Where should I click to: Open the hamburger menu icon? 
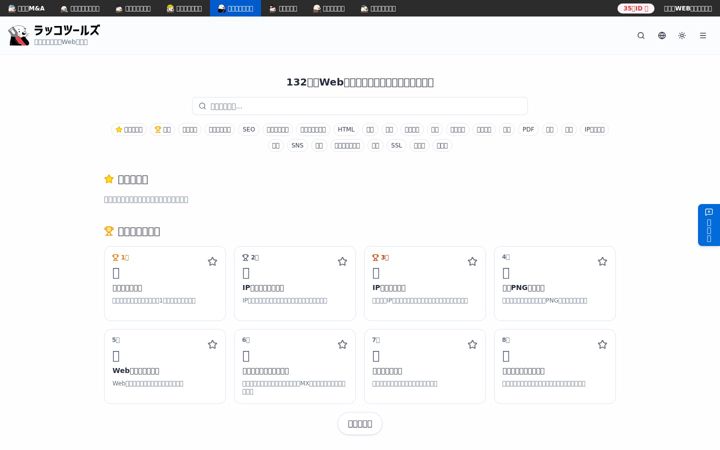click(x=703, y=35)
